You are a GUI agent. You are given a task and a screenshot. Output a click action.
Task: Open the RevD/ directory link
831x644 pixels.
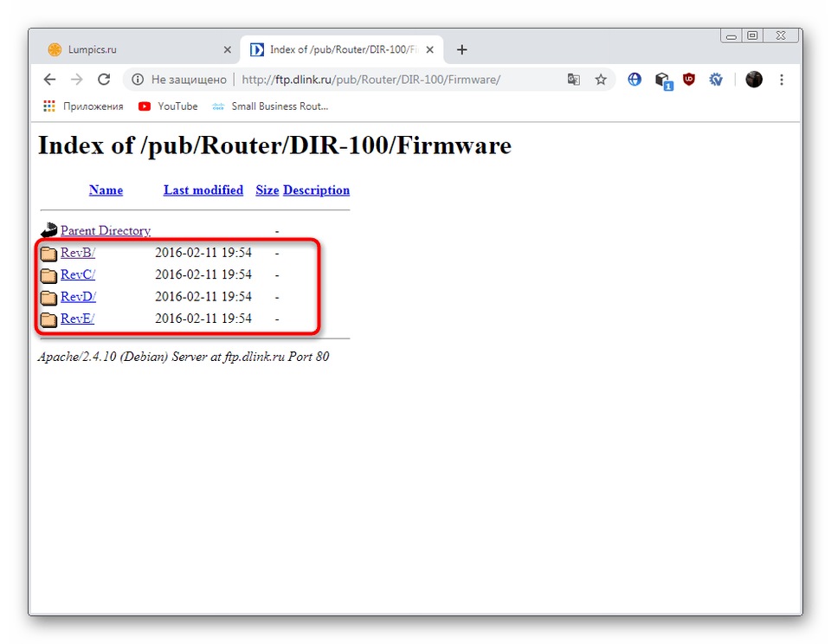(x=79, y=297)
